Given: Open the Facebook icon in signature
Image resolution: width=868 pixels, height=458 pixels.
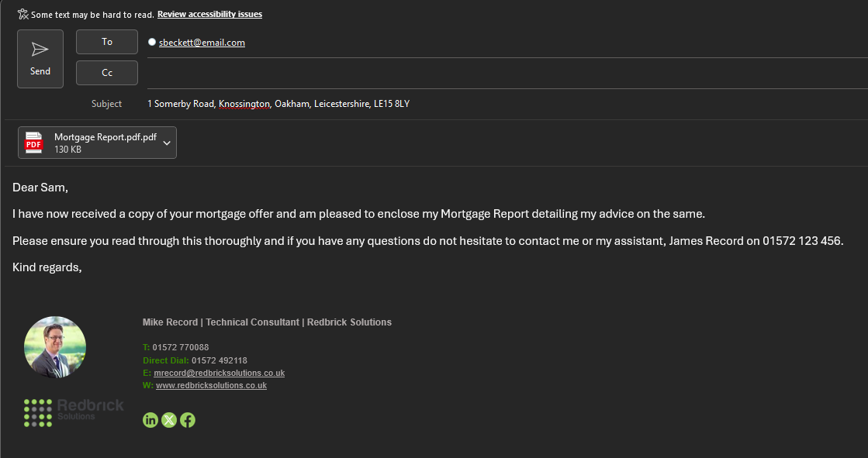Looking at the screenshot, I should [x=188, y=420].
